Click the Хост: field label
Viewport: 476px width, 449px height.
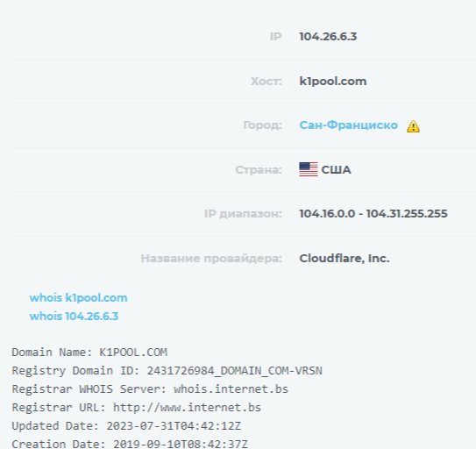(x=266, y=81)
